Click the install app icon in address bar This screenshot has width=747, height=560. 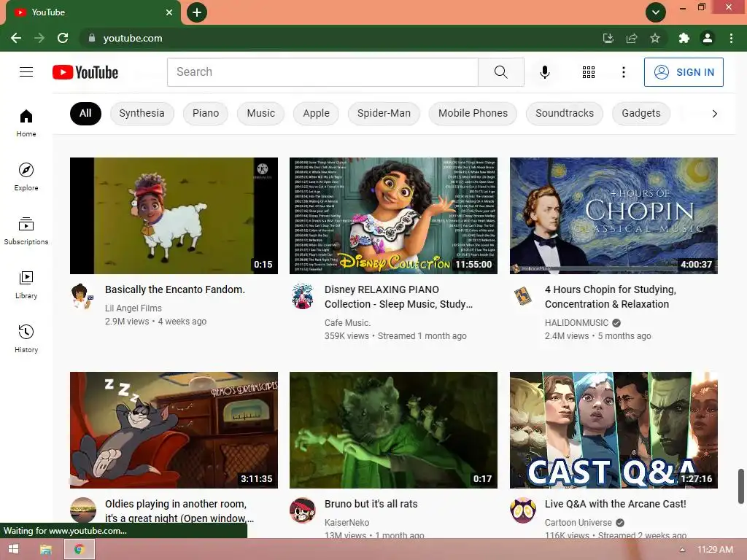pos(608,38)
